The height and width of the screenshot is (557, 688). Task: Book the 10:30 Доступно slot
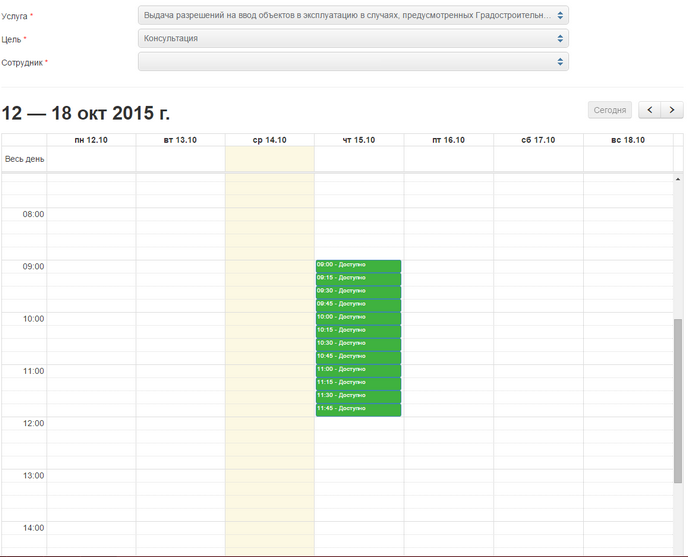[358, 343]
